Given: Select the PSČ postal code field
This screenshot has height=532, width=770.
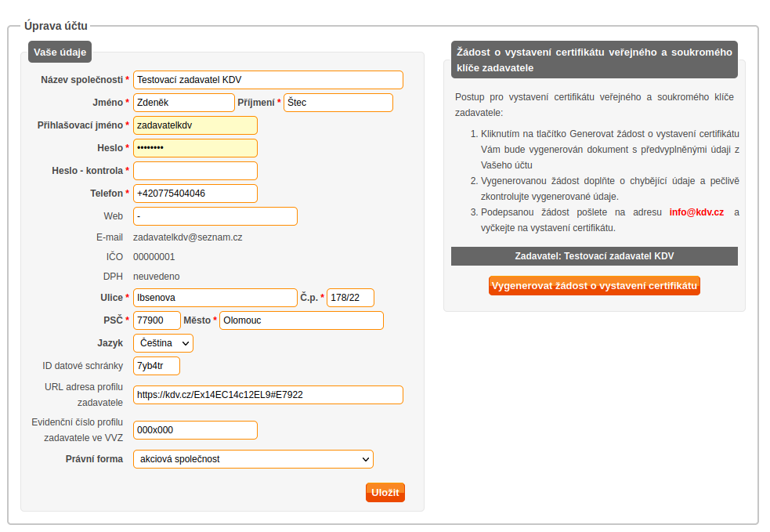Looking at the screenshot, I should pyautogui.click(x=157, y=320).
